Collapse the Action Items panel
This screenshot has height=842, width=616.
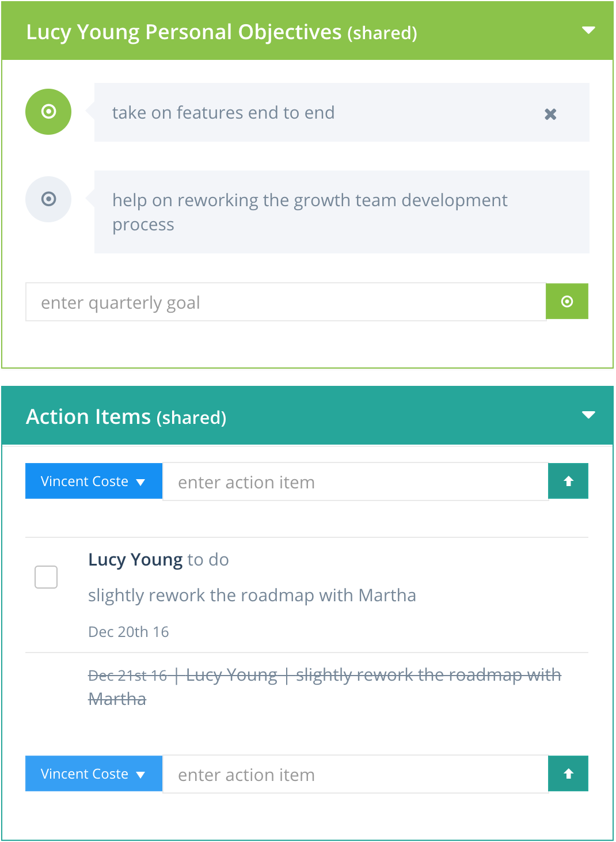click(588, 415)
